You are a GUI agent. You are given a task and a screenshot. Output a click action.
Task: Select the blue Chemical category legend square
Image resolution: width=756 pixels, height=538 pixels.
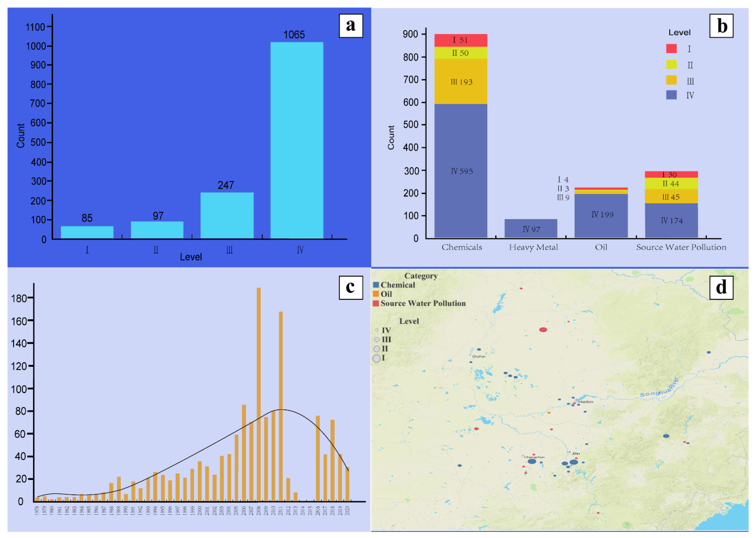tap(376, 285)
